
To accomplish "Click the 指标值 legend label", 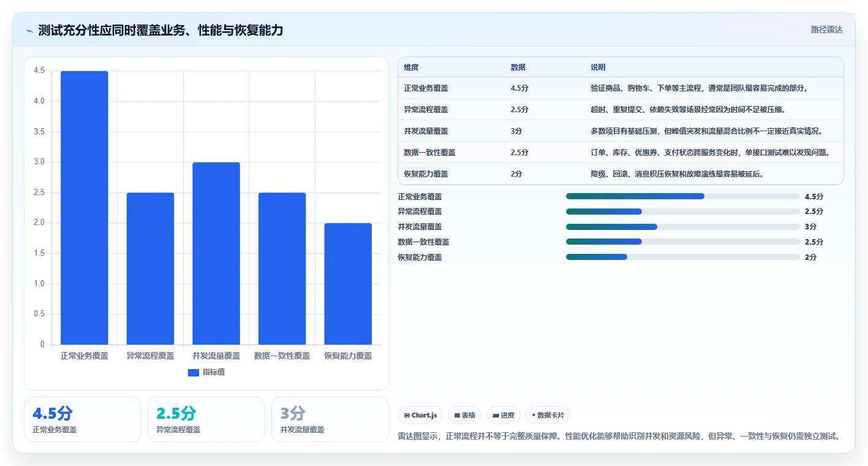I will pyautogui.click(x=214, y=372).
